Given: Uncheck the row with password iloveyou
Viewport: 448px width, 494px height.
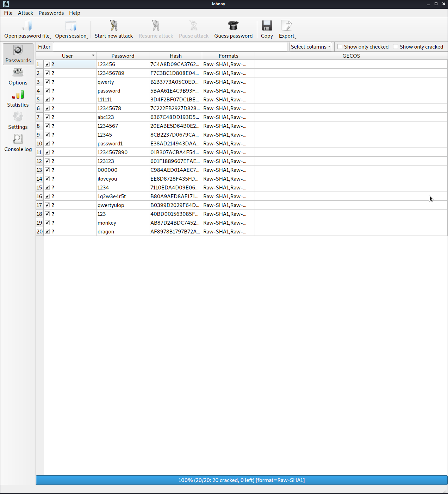Looking at the screenshot, I should pos(47,179).
